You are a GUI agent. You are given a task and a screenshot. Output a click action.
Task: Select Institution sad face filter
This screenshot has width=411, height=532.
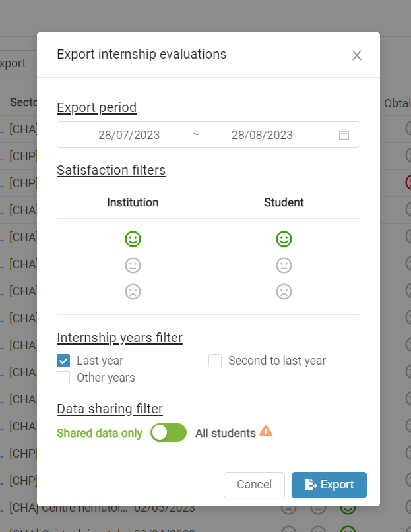pos(133,292)
